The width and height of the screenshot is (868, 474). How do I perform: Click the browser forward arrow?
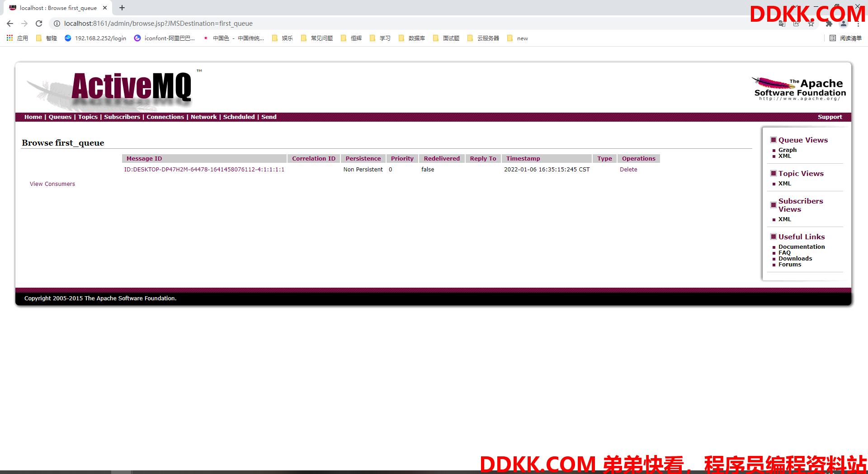[24, 24]
